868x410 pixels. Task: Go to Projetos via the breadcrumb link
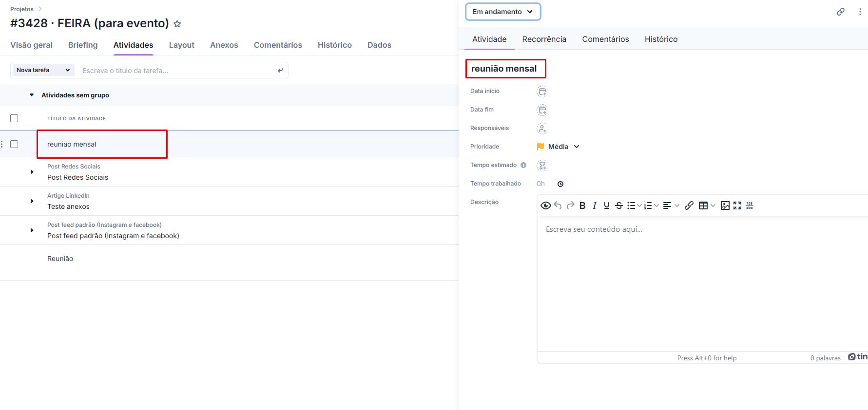22,9
